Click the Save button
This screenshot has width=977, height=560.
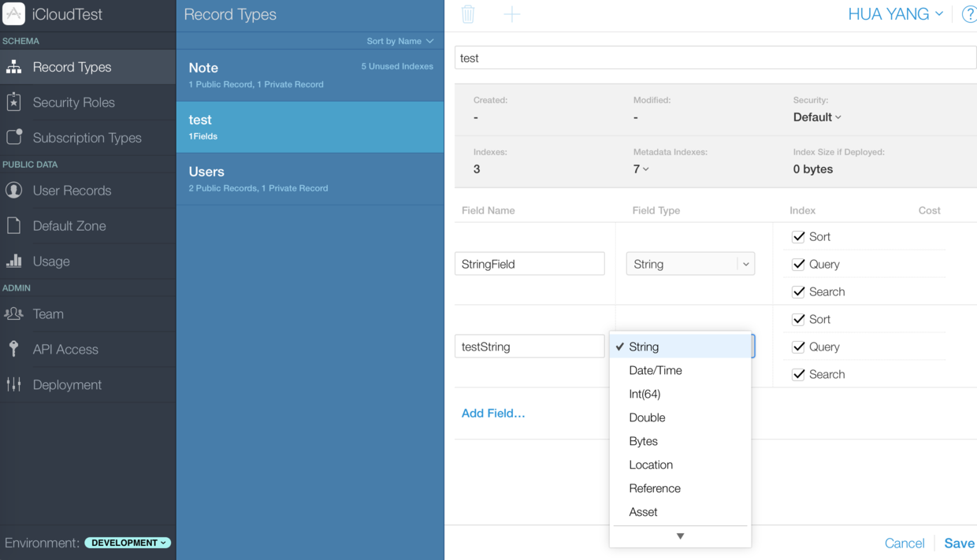959,543
